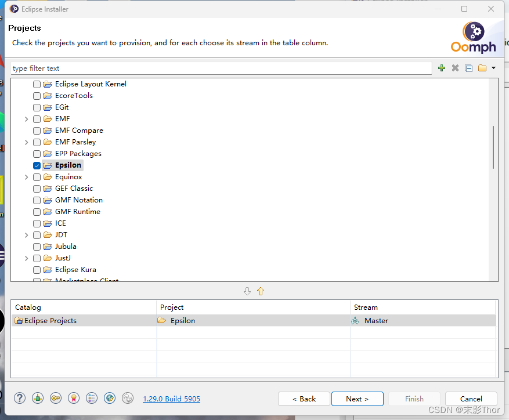The width and height of the screenshot is (509, 420).
Task: Open the bundle pool list icon
Action: coord(92,398)
